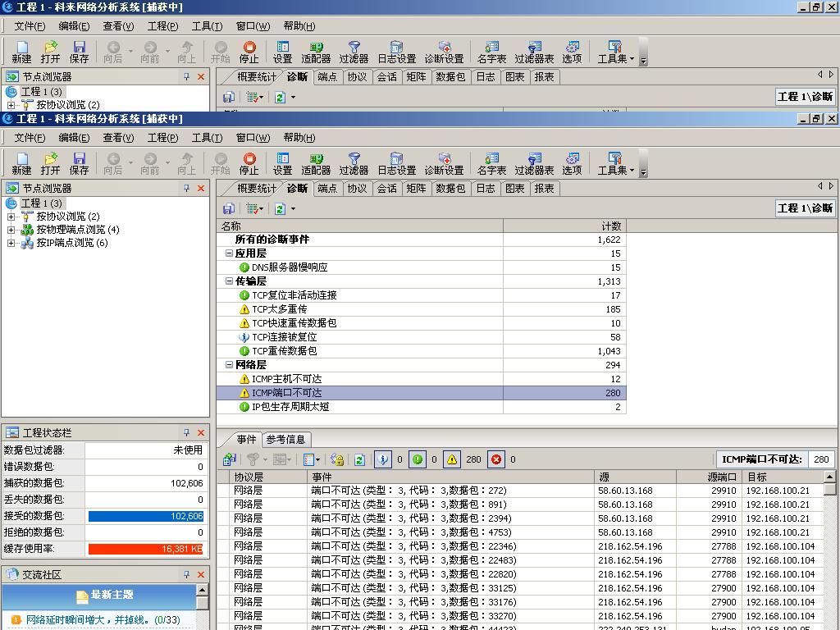Click the pin icon on the 工程状态栏 panel
The height and width of the screenshot is (630, 840).
pos(186,432)
